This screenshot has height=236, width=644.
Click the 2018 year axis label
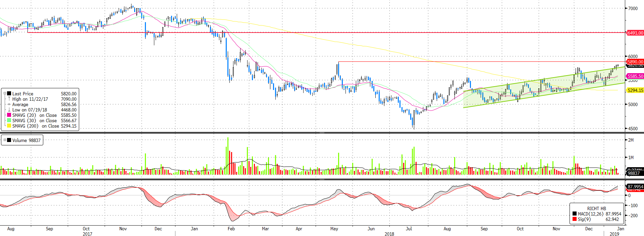(389, 234)
